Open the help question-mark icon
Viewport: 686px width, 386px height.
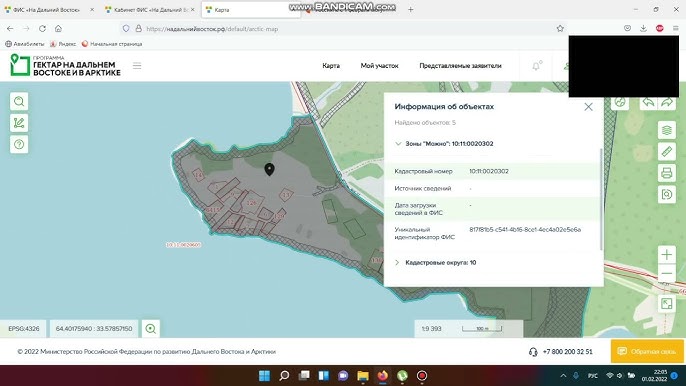pos(19,144)
